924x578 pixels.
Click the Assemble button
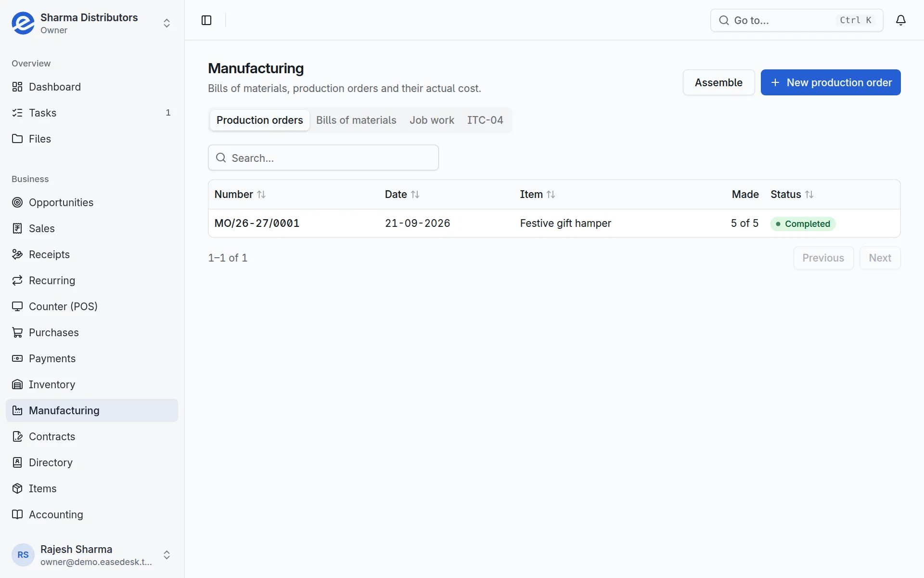click(719, 82)
